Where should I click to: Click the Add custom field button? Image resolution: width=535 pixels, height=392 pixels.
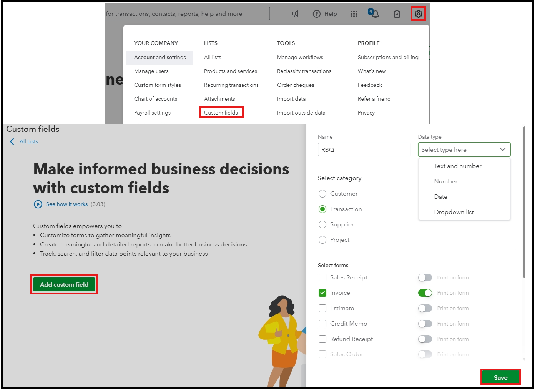coord(64,284)
